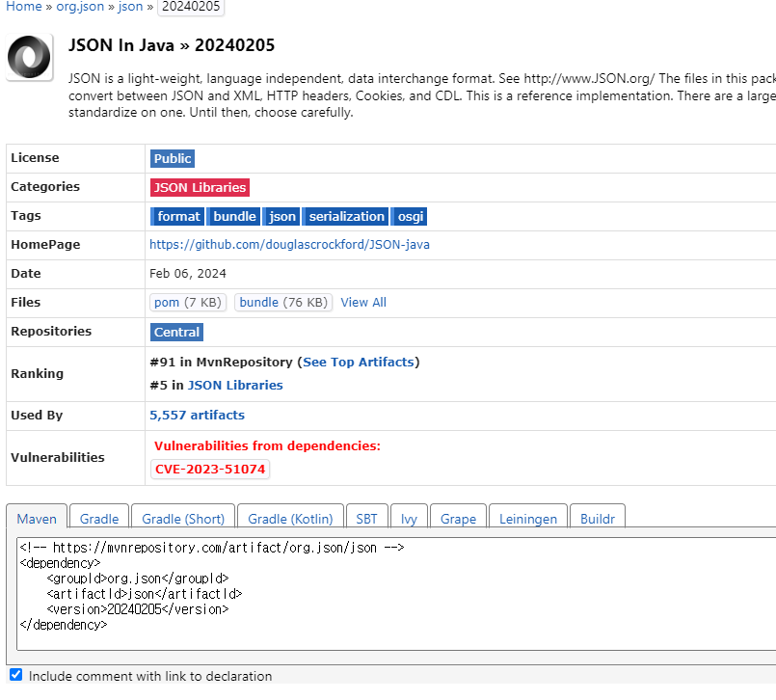Image resolution: width=776 pixels, height=700 pixels.
Task: Click inside the Maven dependency snippet box
Action: [396, 594]
